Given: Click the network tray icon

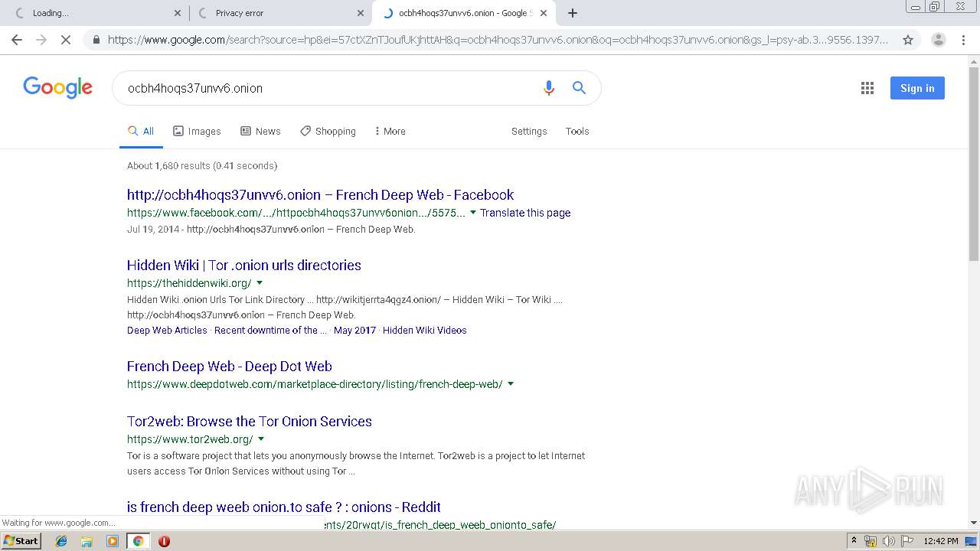Looking at the screenshot, I should click(871, 541).
